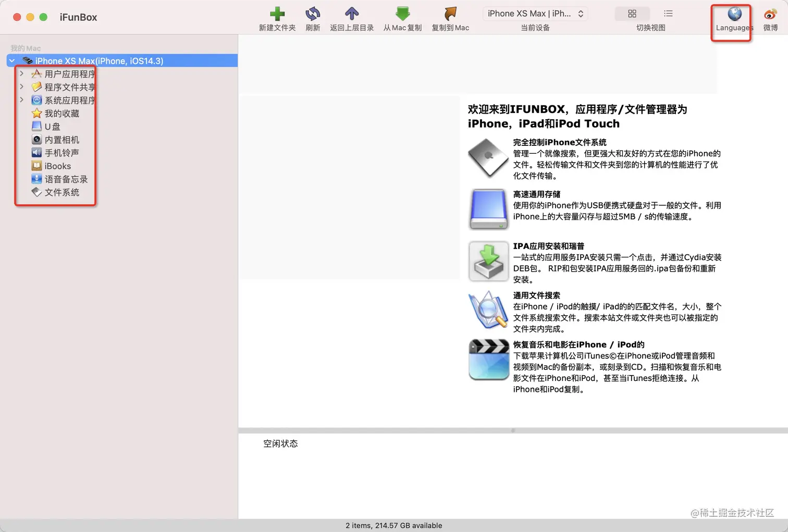Image resolution: width=788 pixels, height=532 pixels.
Task: Expand the 系统应用程序 tree node
Action: click(x=21, y=100)
